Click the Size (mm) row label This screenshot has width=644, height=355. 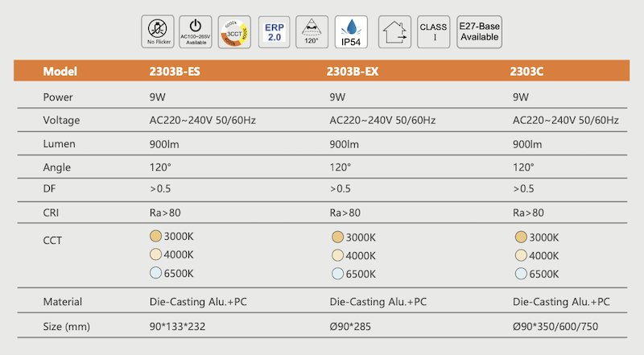[x=68, y=328]
